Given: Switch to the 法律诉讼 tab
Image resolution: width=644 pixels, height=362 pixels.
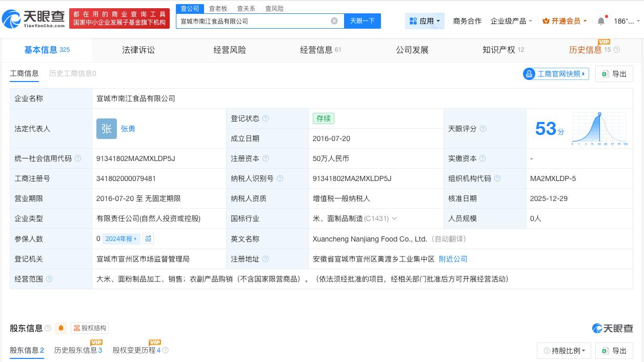Looking at the screenshot, I should point(138,50).
